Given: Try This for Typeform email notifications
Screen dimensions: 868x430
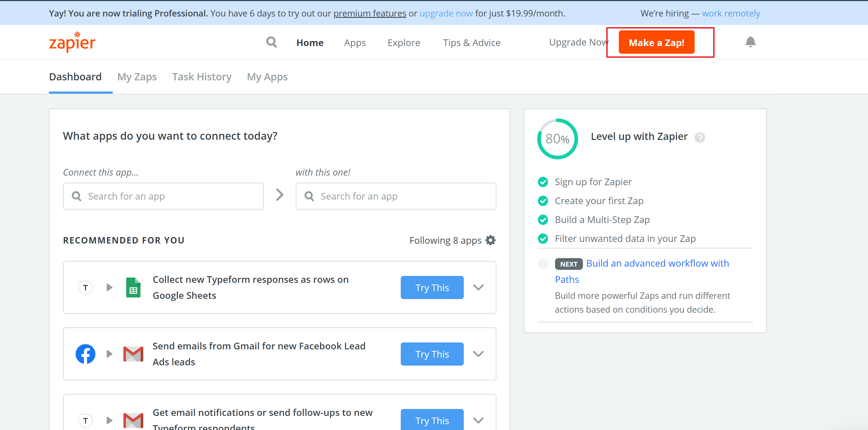Looking at the screenshot, I should 432,420.
